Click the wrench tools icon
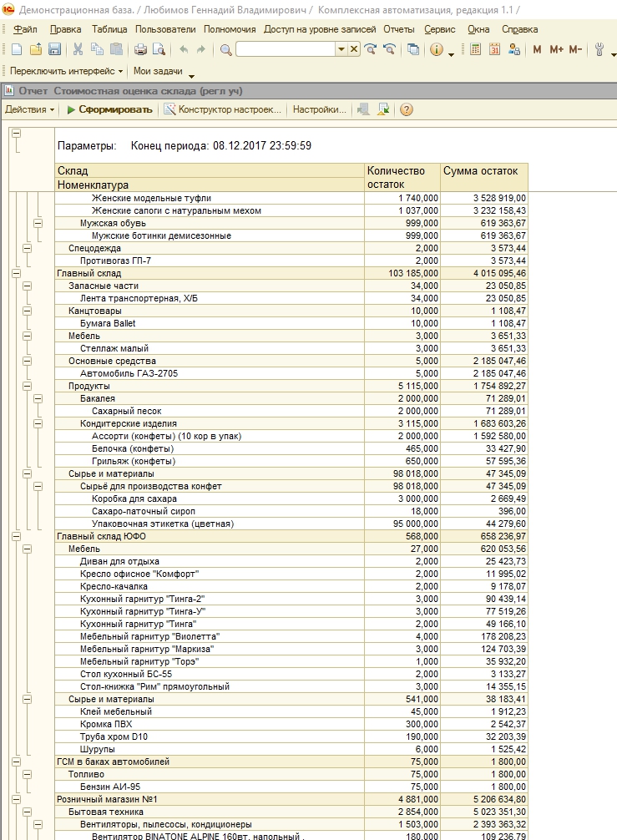This screenshot has height=840, width=617. pyautogui.click(x=599, y=50)
